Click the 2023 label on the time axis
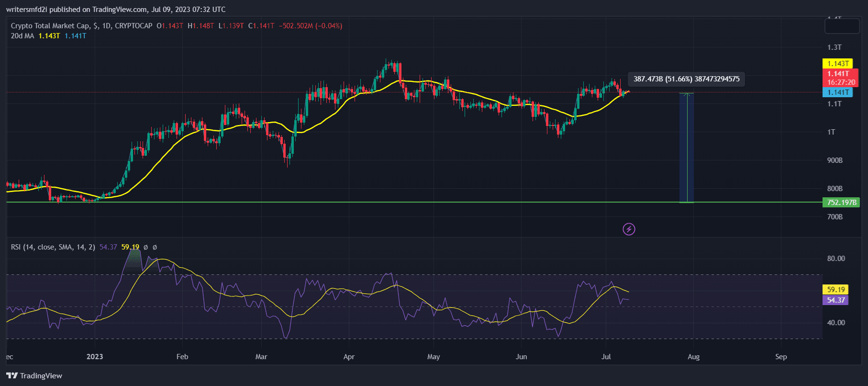 pyautogui.click(x=95, y=357)
